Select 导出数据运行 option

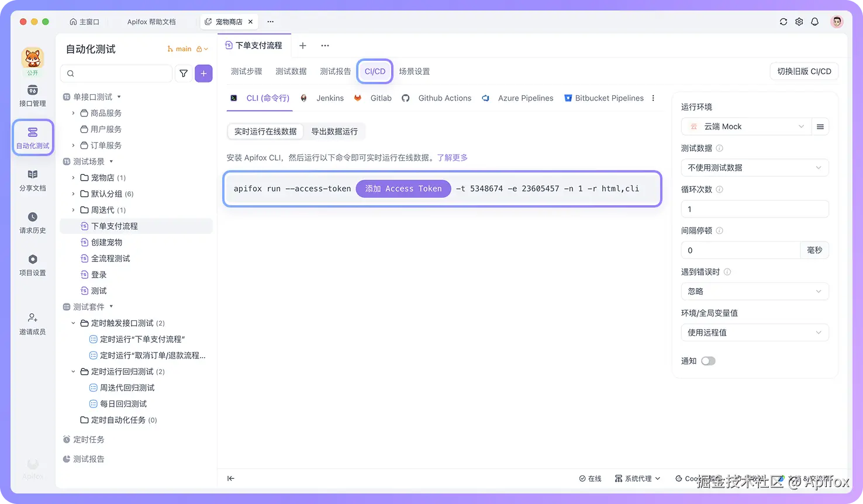(x=334, y=132)
